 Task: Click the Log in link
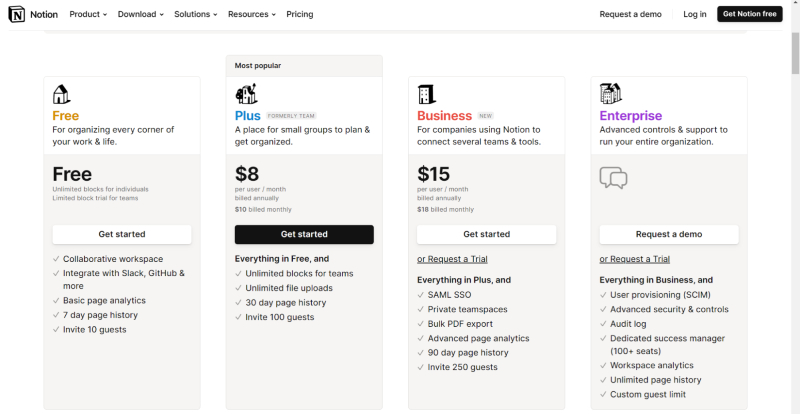695,14
